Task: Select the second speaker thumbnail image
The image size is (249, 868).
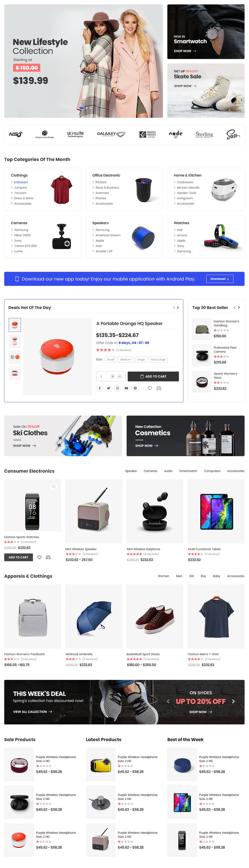Action: tap(15, 341)
